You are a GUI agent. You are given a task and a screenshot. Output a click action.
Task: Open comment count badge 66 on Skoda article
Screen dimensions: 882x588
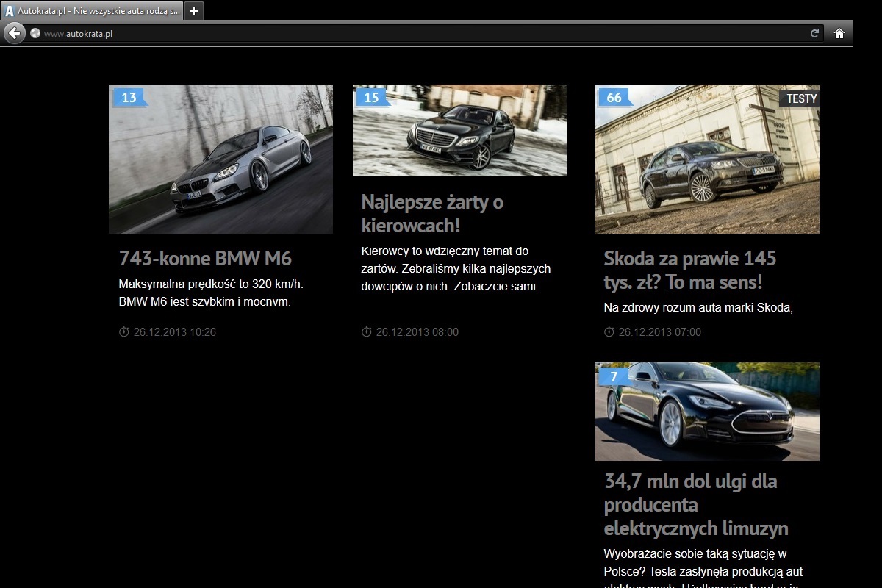pos(614,97)
